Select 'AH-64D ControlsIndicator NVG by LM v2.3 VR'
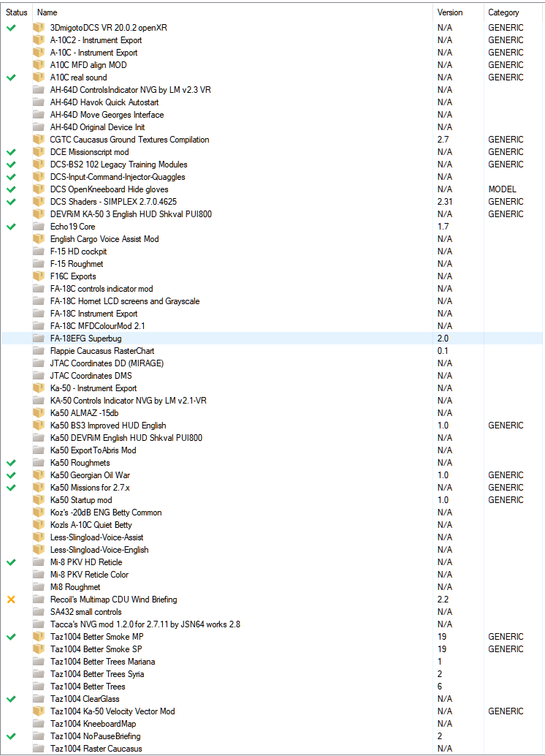545x756 pixels. pyautogui.click(x=272, y=90)
